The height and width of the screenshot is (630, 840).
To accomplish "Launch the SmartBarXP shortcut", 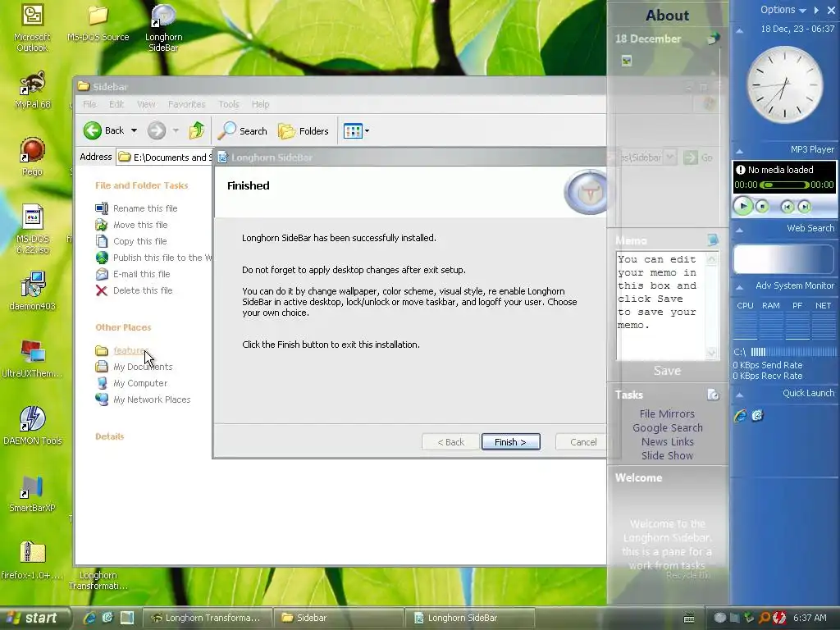I will point(32,493).
